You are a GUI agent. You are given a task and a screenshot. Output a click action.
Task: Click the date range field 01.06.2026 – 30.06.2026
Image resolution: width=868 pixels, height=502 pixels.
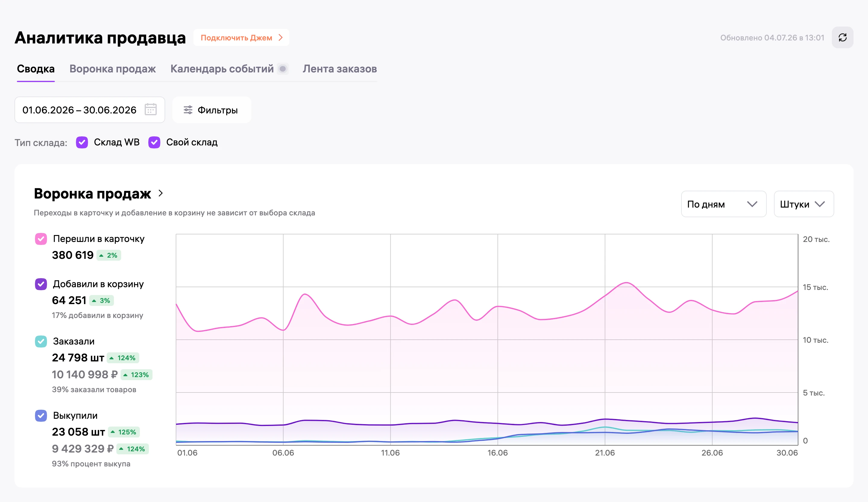(x=90, y=110)
